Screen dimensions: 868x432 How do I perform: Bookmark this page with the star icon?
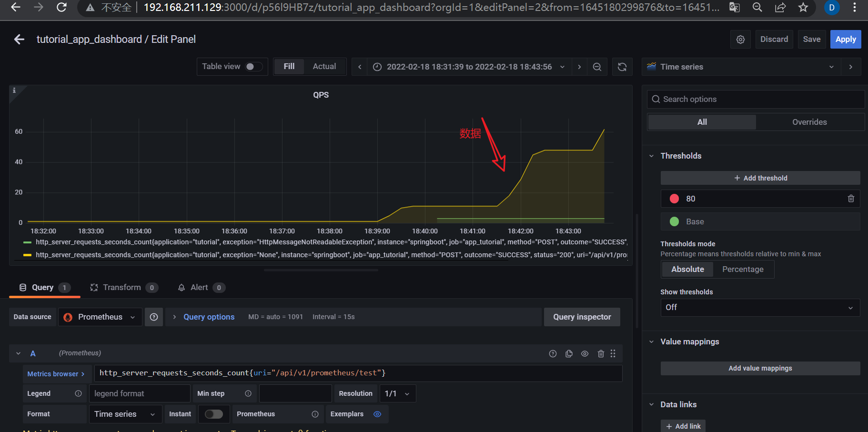click(803, 7)
